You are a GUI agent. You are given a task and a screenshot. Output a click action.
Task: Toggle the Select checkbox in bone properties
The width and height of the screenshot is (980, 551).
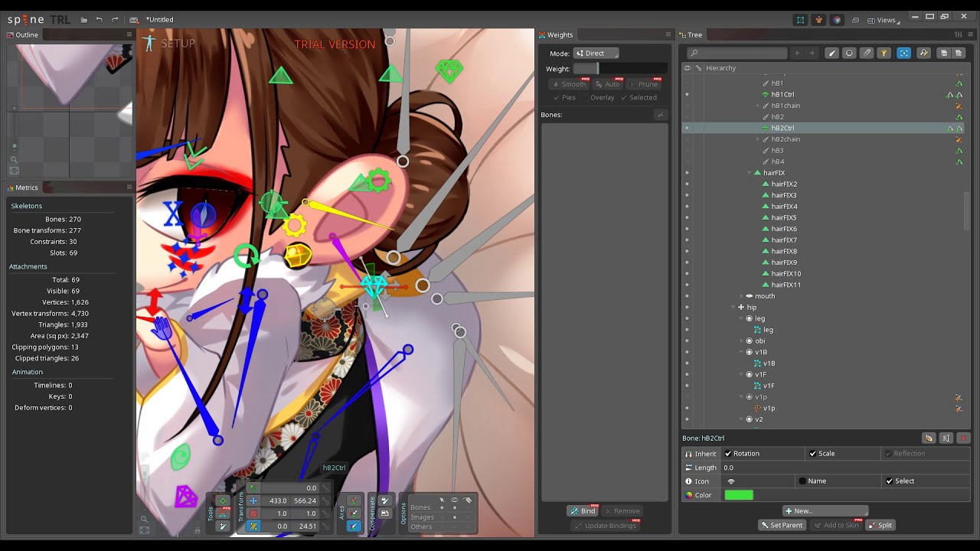coord(889,481)
